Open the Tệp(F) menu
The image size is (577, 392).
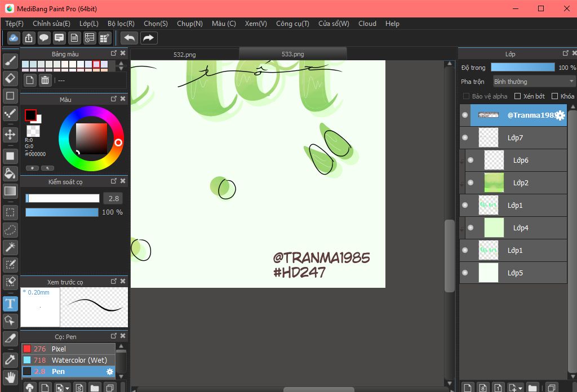14,24
